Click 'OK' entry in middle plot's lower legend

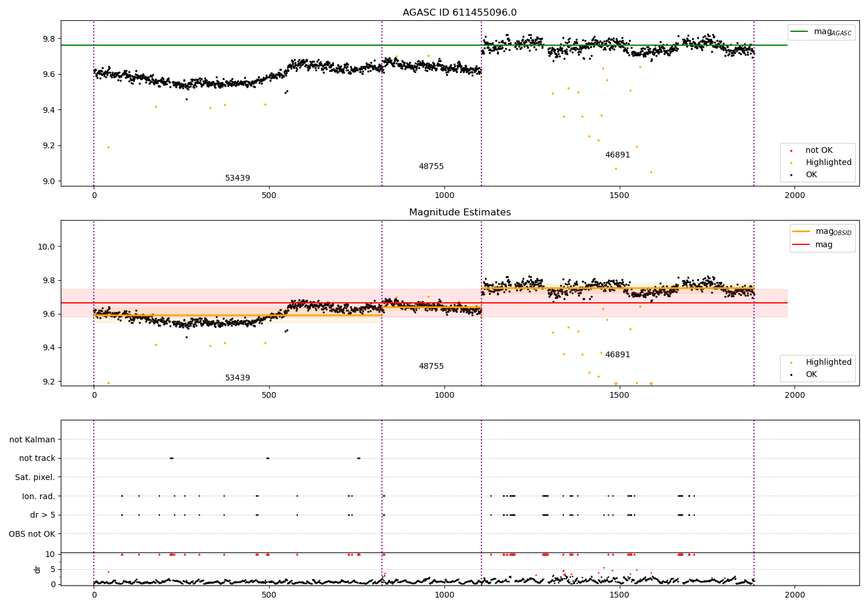[x=811, y=374]
